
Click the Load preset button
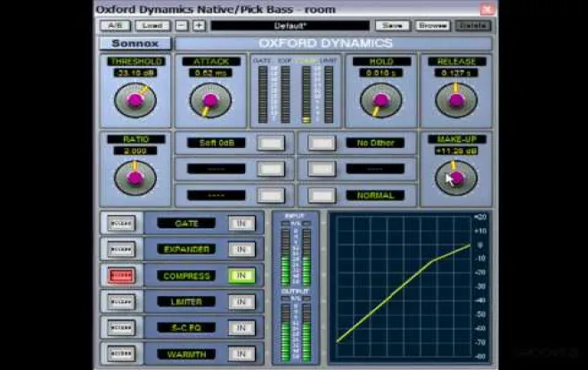(x=152, y=26)
